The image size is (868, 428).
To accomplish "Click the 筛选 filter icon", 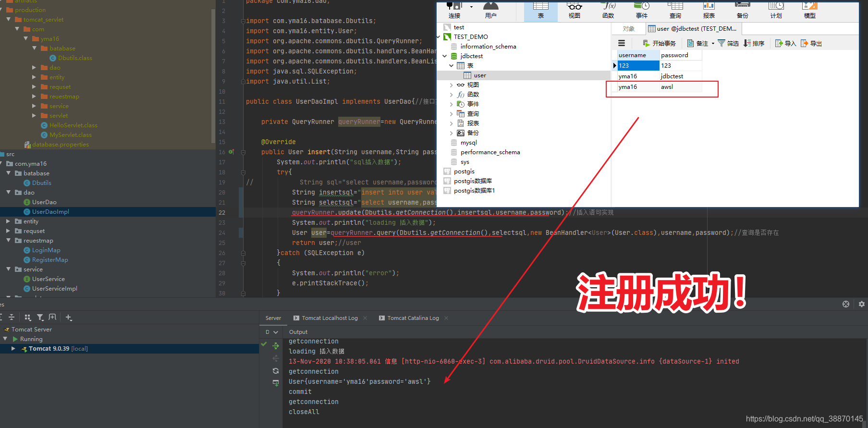I will click(x=728, y=43).
